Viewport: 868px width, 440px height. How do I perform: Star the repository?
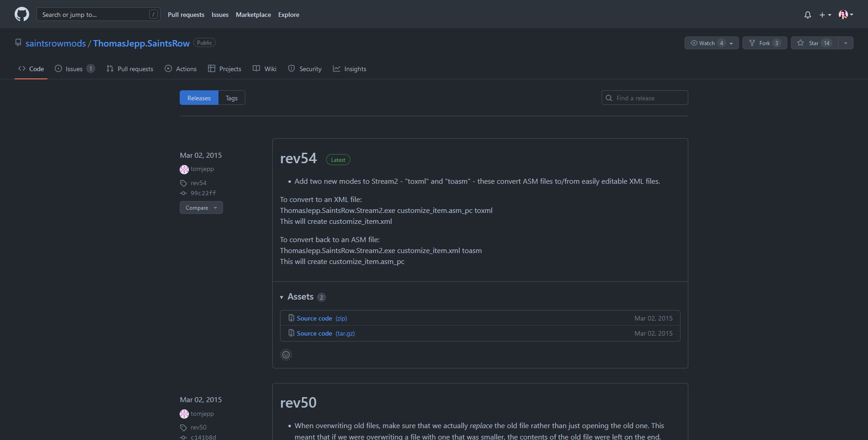pos(814,43)
